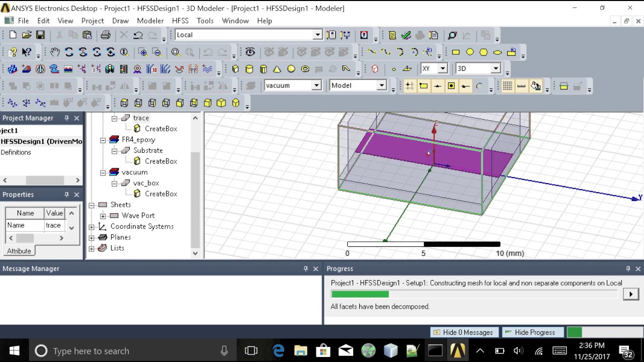This screenshot has width=644, height=362.
Task: Click the Draw Cylinder icon
Action: [249, 69]
